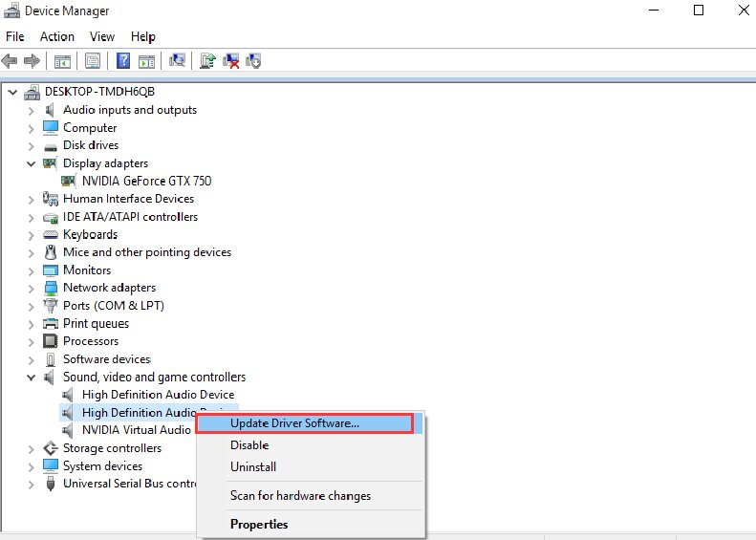Expand the Processors node
Screen dimensions: 756x540
(32, 342)
